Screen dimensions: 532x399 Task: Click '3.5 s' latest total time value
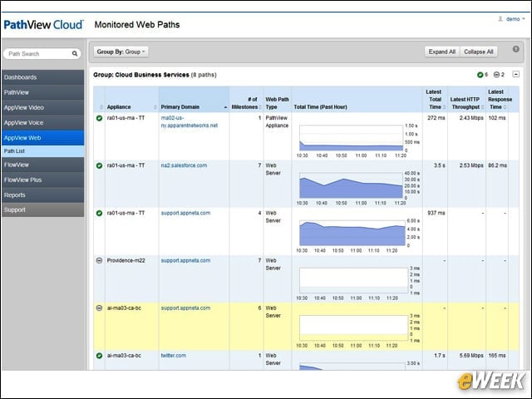pos(440,165)
